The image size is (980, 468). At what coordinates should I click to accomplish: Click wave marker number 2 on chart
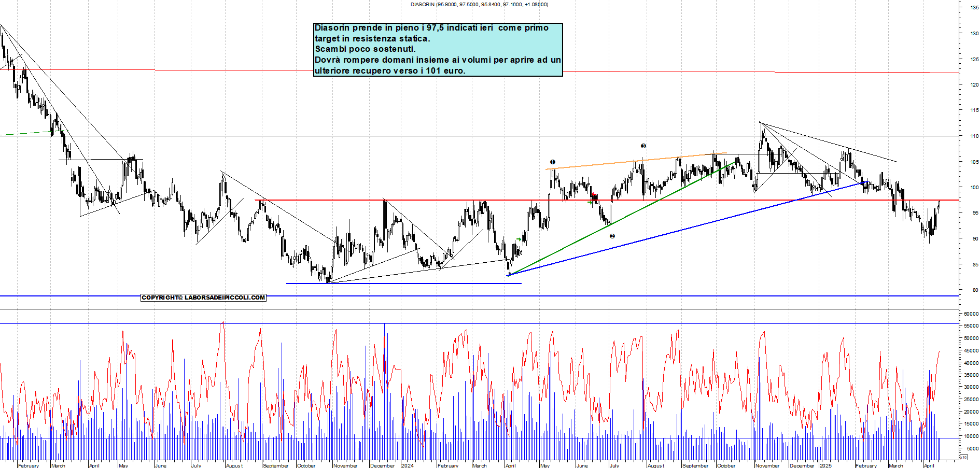(x=612, y=236)
